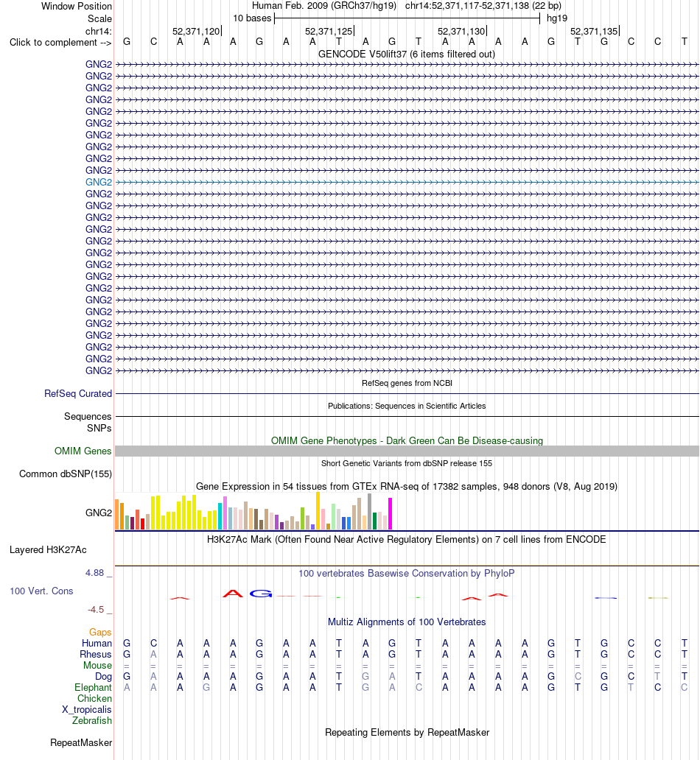Click the 52,371,120 ruler coordinate
This screenshot has height=760, width=700.
pyautogui.click(x=196, y=32)
